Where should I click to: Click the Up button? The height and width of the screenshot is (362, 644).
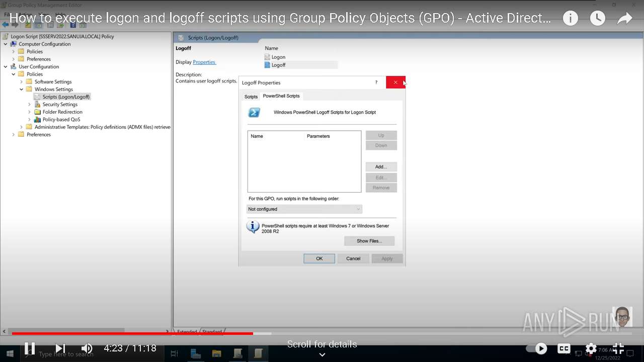[x=381, y=135]
